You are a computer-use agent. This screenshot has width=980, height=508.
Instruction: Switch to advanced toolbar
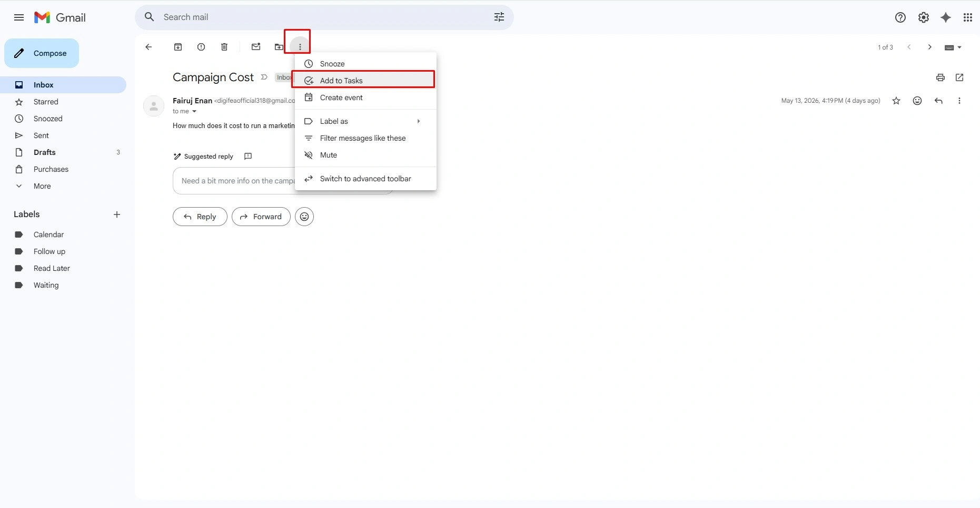click(365, 179)
